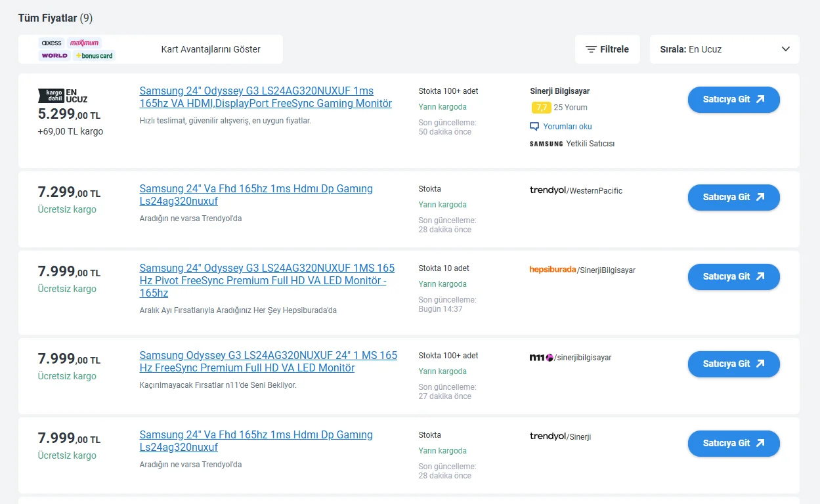Click the n11 logo for sinerjibilgisayar
The height and width of the screenshot is (504, 820).
coord(542,358)
